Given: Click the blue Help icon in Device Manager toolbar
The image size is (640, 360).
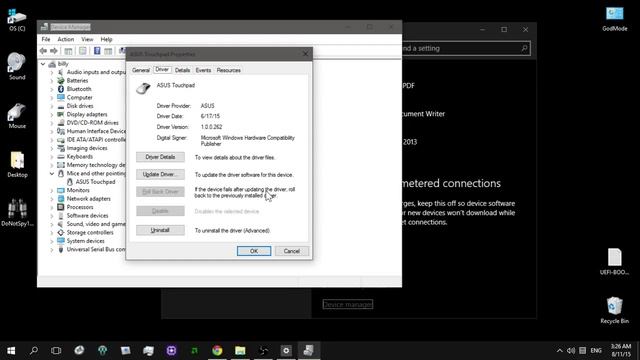Looking at the screenshot, I should pos(97,51).
